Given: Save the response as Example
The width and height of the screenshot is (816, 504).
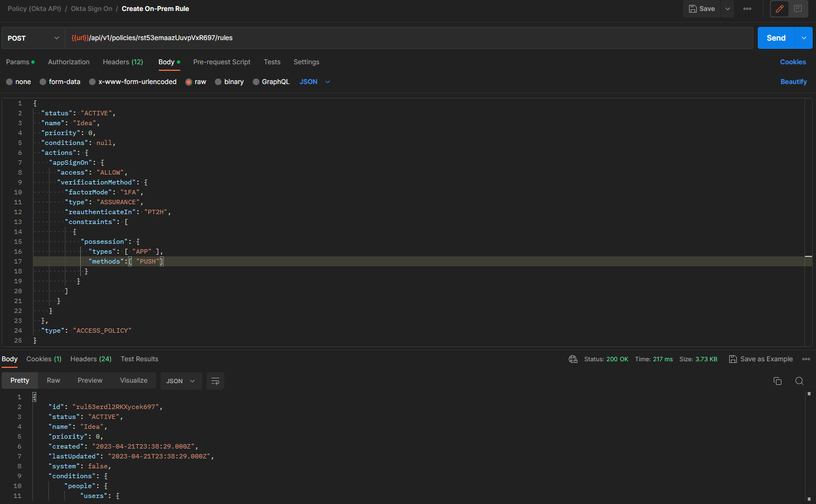Looking at the screenshot, I should (x=761, y=359).
